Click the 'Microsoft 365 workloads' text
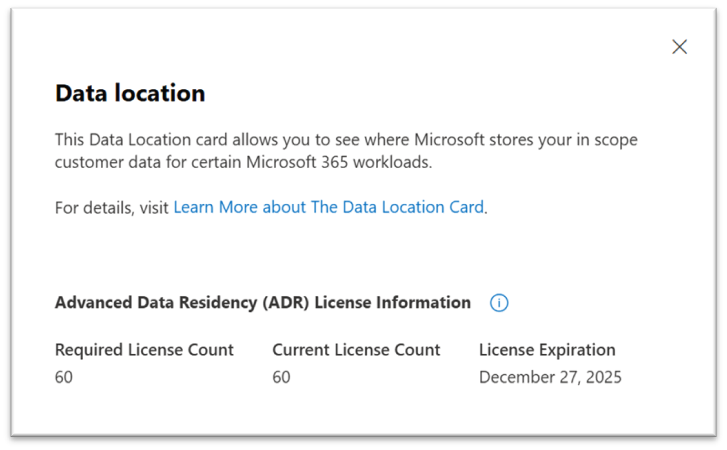Screen dimensions: 727x450 click(338, 162)
